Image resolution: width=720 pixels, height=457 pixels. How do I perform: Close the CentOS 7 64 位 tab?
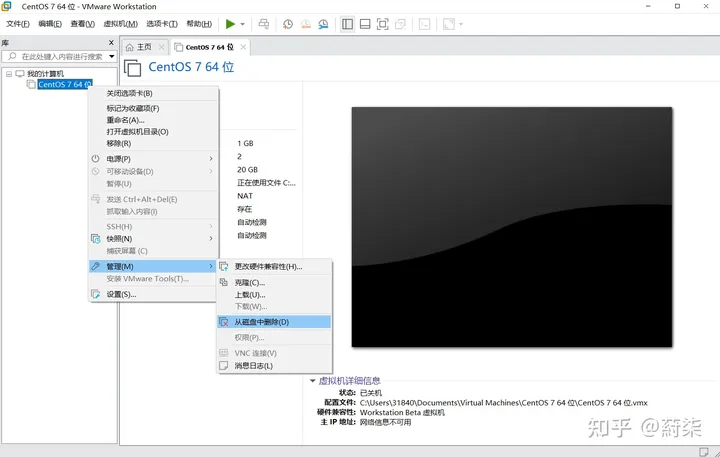tap(243, 47)
